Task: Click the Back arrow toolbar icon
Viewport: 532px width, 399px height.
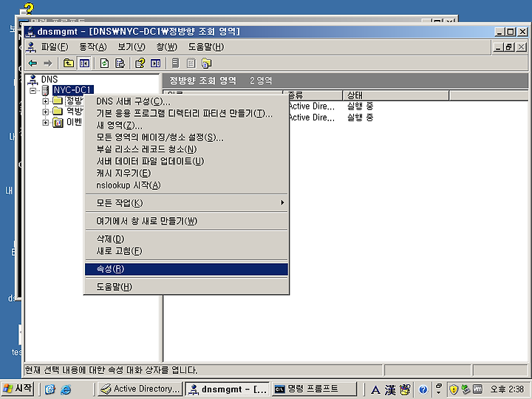Action: tap(33, 63)
